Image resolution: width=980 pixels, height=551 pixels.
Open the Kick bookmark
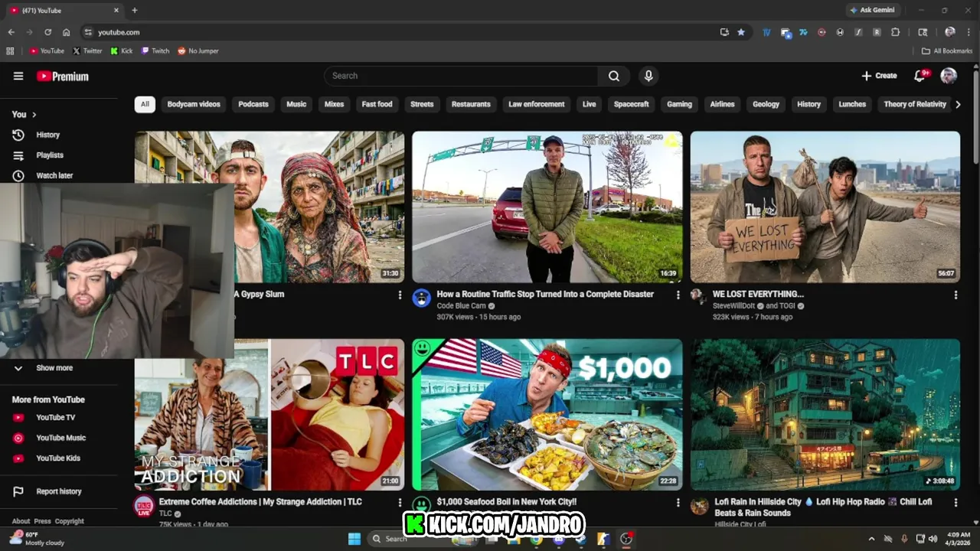pyautogui.click(x=122, y=51)
